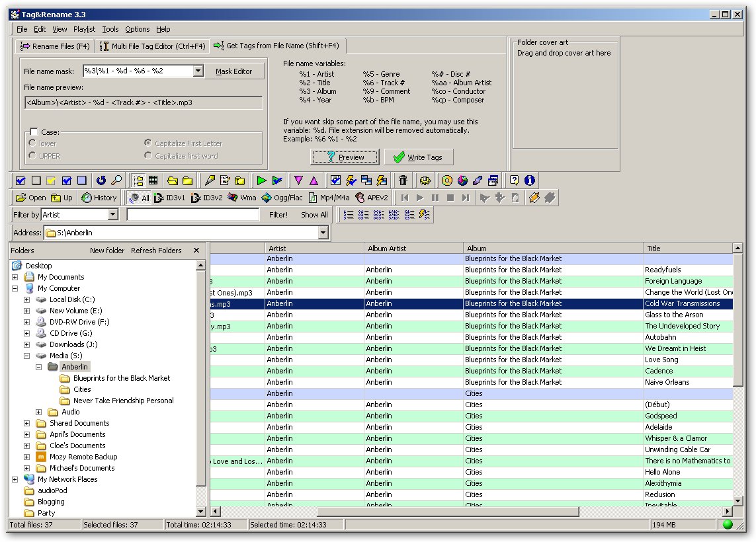This screenshot has height=542, width=756.
Task: Switch to Multi File Tag Editor tab
Action: click(x=152, y=46)
